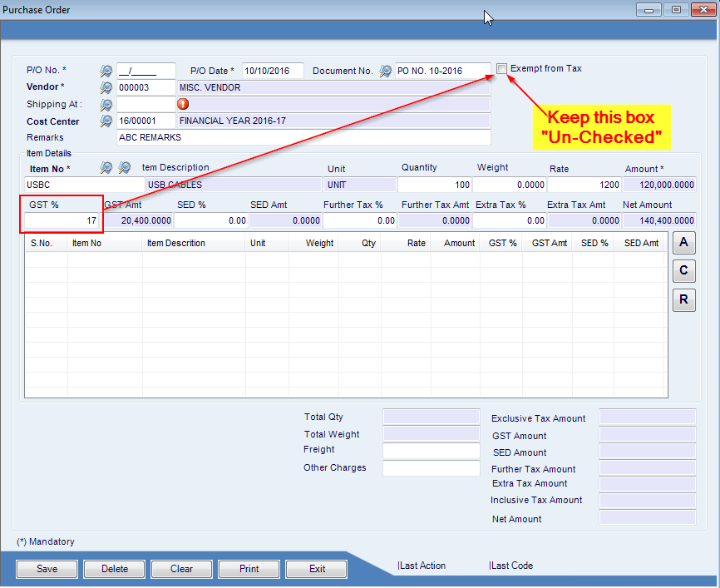Open Cost Center lookup search icon
Image resolution: width=720 pixels, height=588 pixels.
[106, 121]
